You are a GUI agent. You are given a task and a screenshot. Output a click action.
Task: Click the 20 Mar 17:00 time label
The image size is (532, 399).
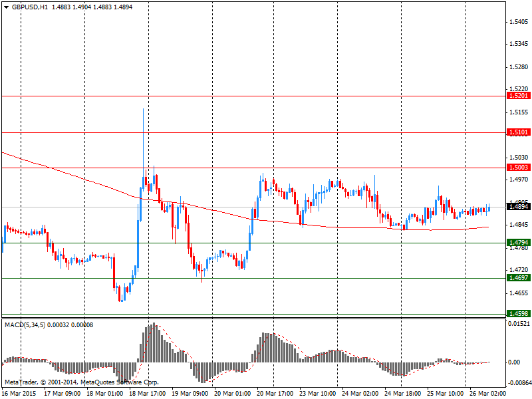275,394
